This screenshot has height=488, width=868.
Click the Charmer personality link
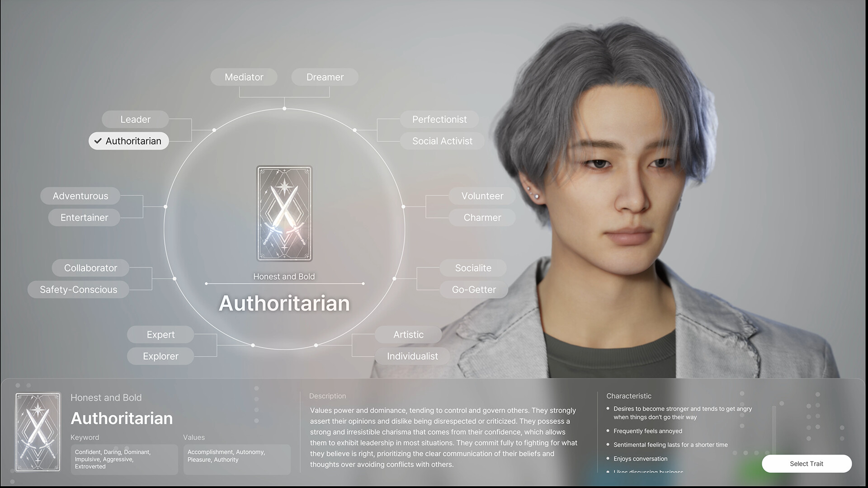[481, 217]
